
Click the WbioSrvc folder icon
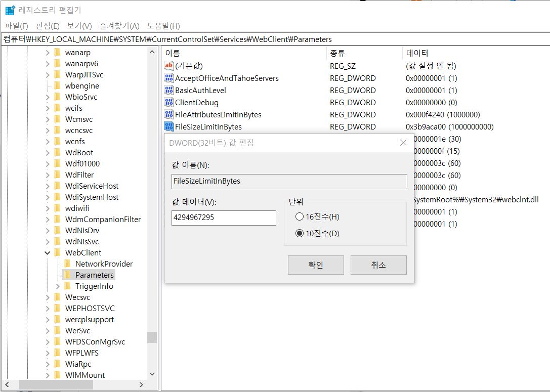(x=58, y=97)
